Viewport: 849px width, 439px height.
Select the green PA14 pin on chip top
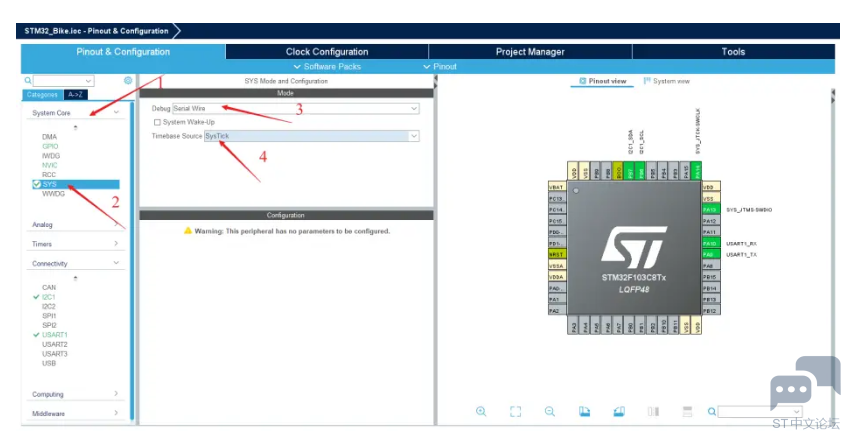(696, 171)
